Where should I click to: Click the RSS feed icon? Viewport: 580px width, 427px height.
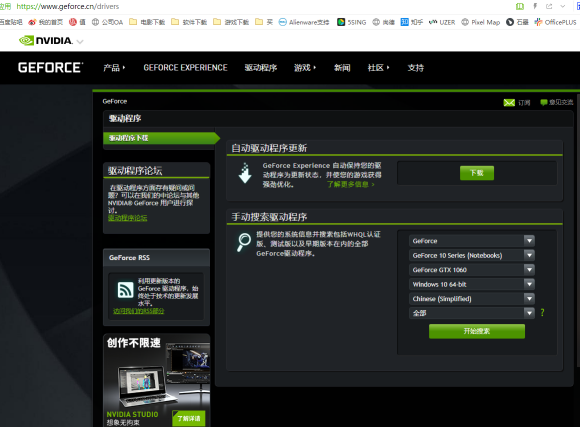point(125,290)
